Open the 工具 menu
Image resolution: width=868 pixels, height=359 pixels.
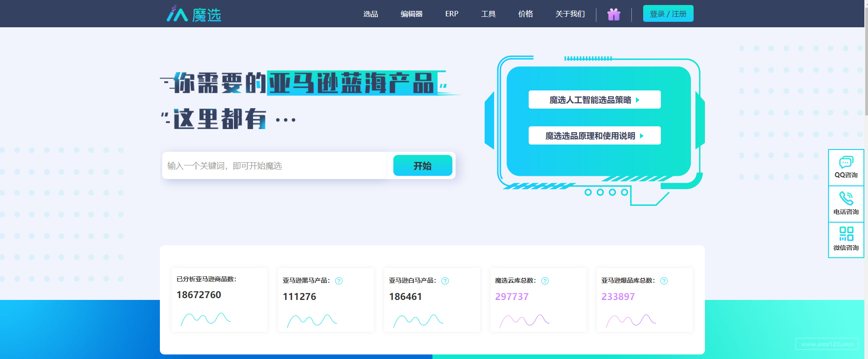tap(488, 14)
